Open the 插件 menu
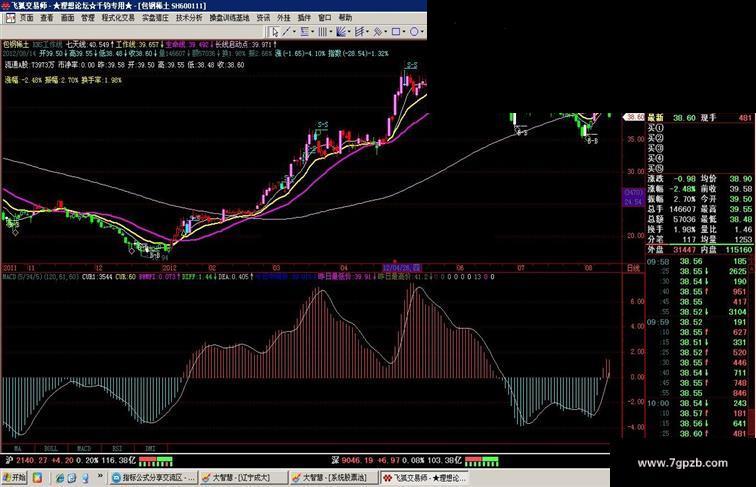The image size is (756, 487). tap(304, 18)
